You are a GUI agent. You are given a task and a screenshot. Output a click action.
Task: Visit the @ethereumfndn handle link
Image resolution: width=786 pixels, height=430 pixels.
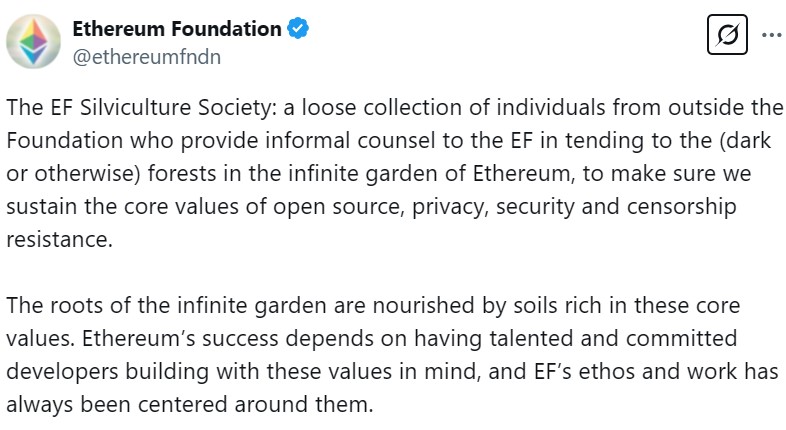(x=146, y=56)
